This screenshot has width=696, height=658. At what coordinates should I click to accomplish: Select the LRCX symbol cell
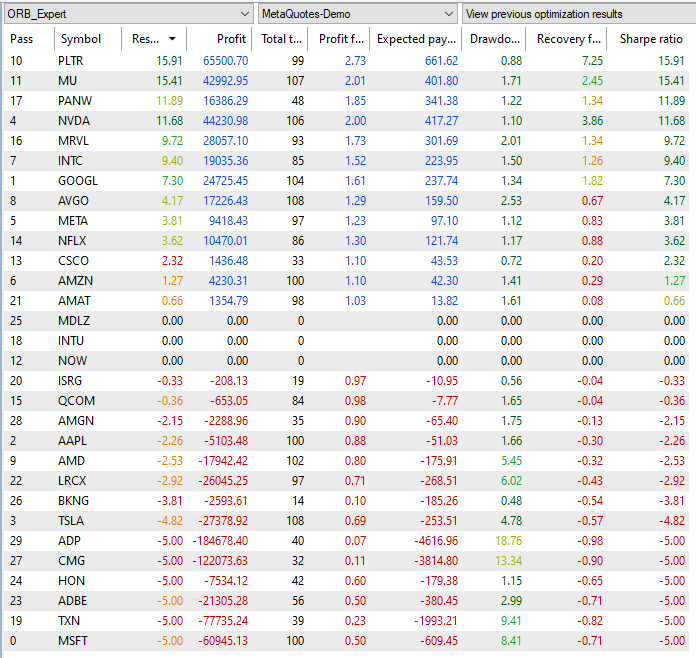point(72,480)
